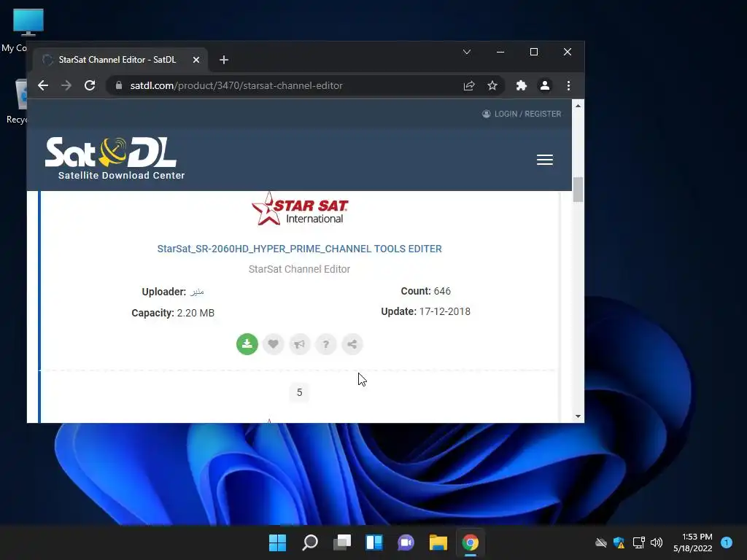Image resolution: width=747 pixels, height=560 pixels.
Task: Click the green download button
Action: (x=247, y=344)
